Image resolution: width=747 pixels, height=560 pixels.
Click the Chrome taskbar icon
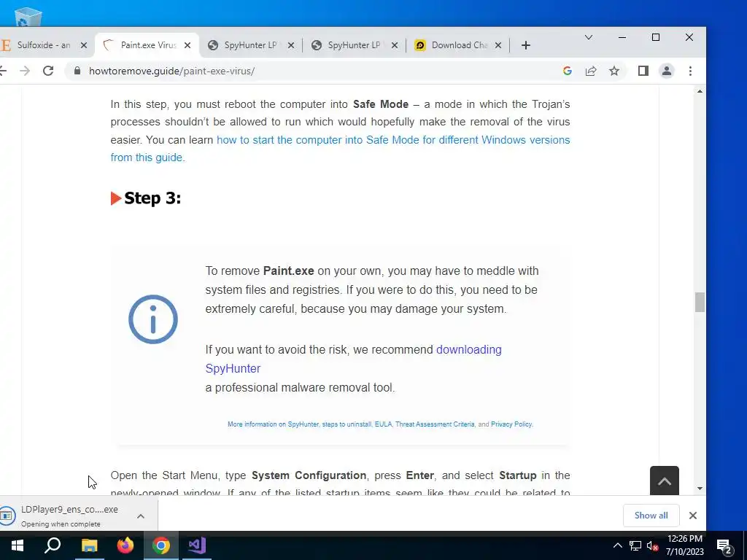(161, 545)
